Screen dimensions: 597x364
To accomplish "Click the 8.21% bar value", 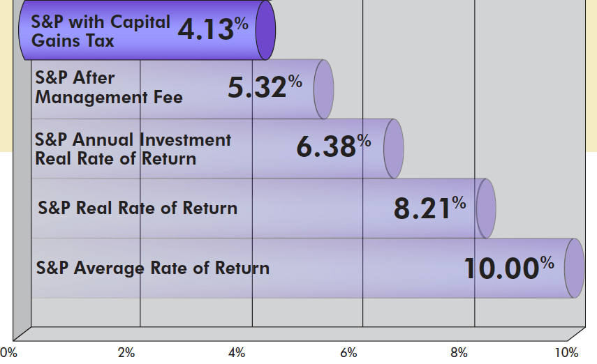I will tap(429, 208).
